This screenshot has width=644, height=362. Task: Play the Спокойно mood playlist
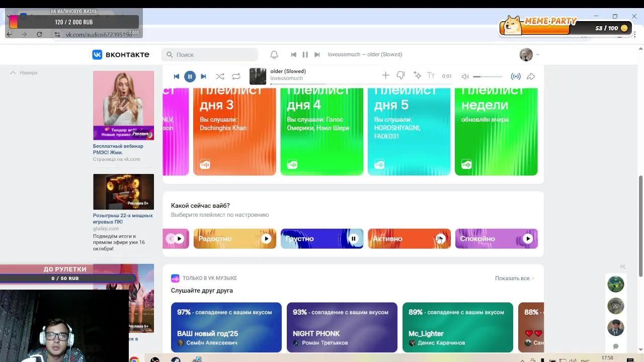[x=527, y=239]
